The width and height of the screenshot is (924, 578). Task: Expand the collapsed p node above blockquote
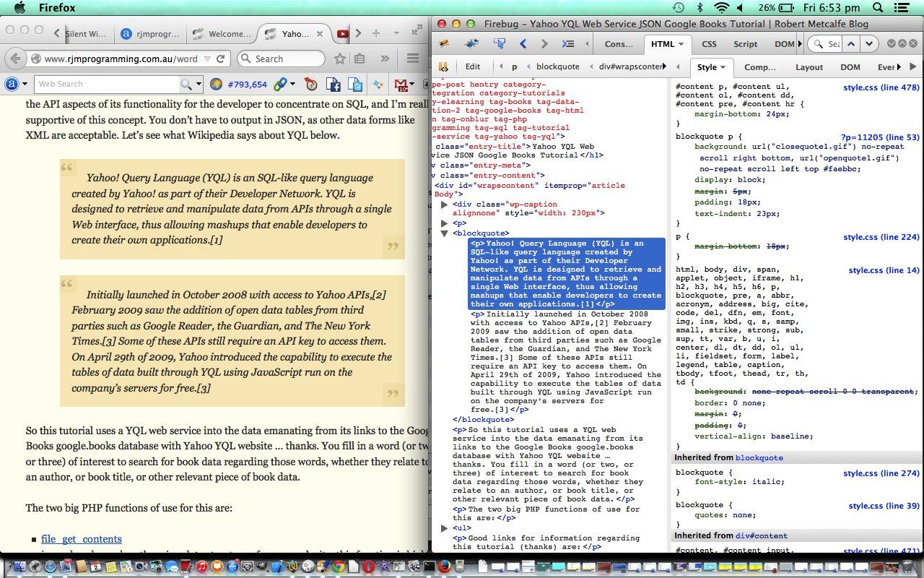click(x=445, y=223)
